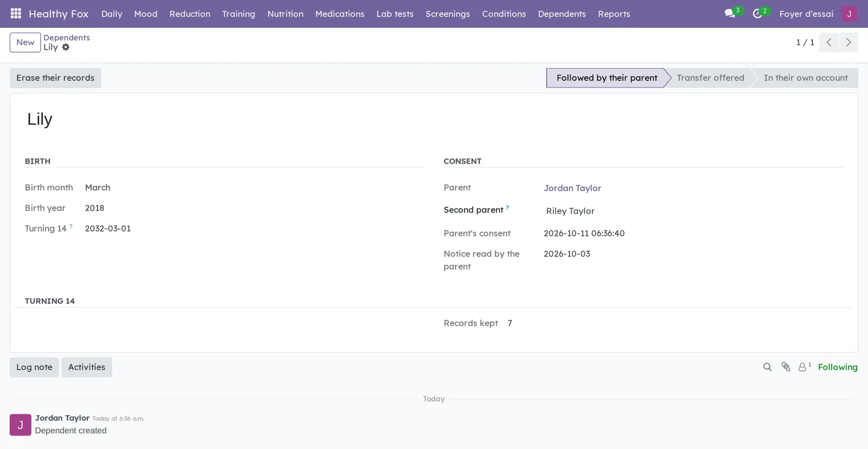Open the Foyer d'essai company switcher
This screenshot has width=868, height=449.
[x=806, y=14]
